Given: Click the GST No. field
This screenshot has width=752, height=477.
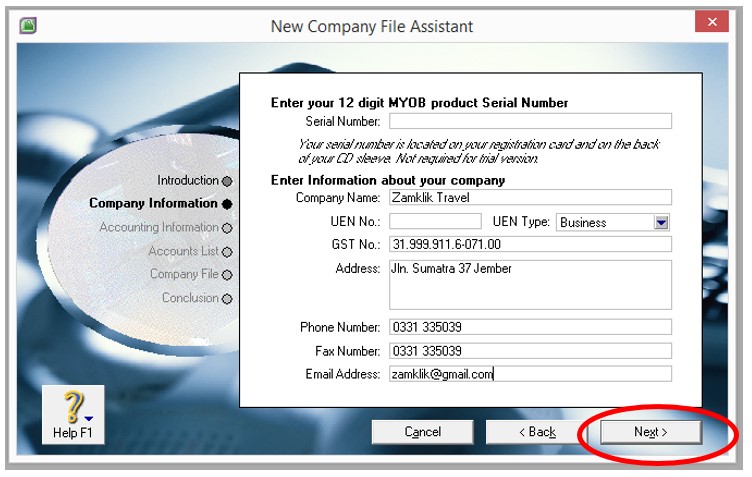Looking at the screenshot, I should coord(530,244).
